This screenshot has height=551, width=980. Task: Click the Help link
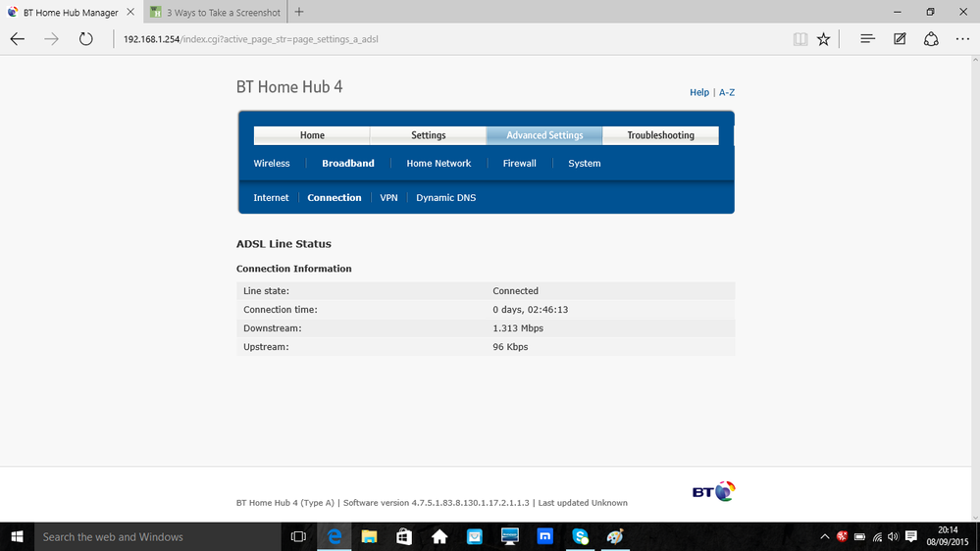pos(699,92)
